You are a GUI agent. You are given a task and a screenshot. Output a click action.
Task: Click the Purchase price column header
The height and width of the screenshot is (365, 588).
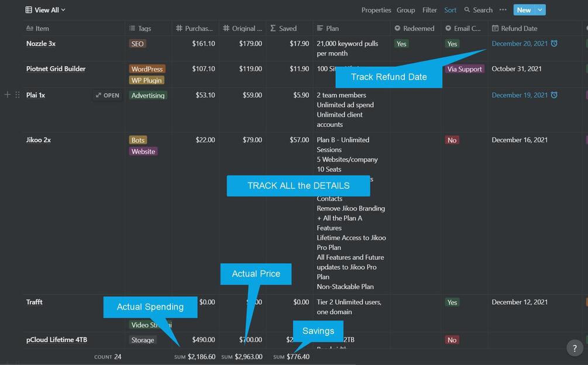click(x=195, y=29)
